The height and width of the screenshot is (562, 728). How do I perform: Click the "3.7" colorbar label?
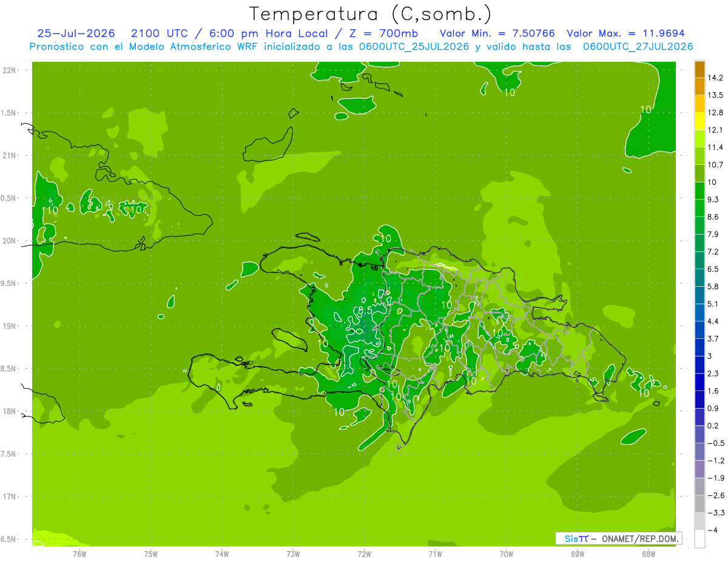tap(713, 339)
